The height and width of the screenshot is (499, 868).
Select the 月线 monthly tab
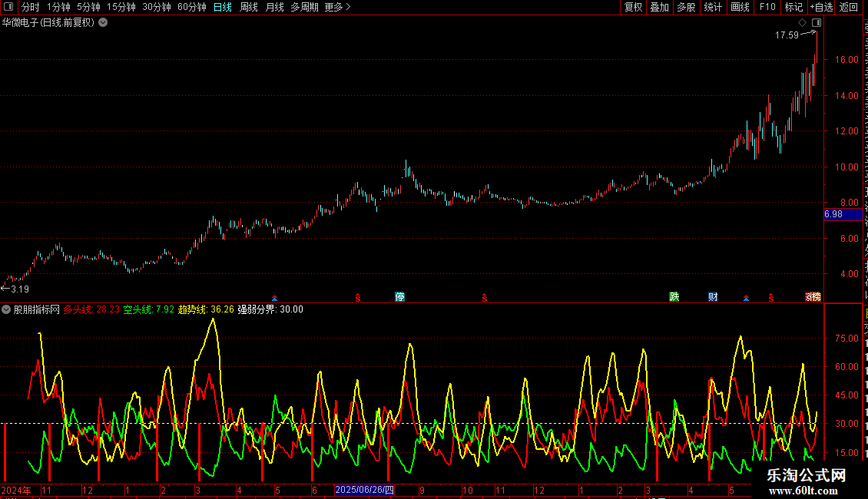pyautogui.click(x=274, y=7)
